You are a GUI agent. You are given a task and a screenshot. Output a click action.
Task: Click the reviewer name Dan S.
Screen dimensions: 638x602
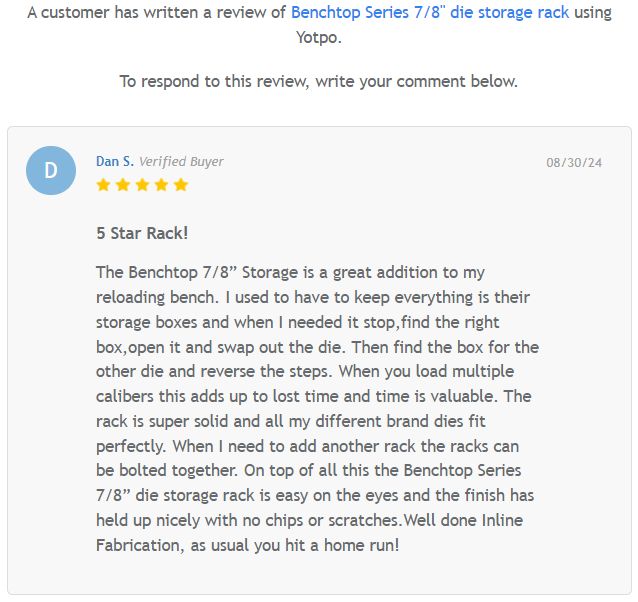tap(114, 161)
